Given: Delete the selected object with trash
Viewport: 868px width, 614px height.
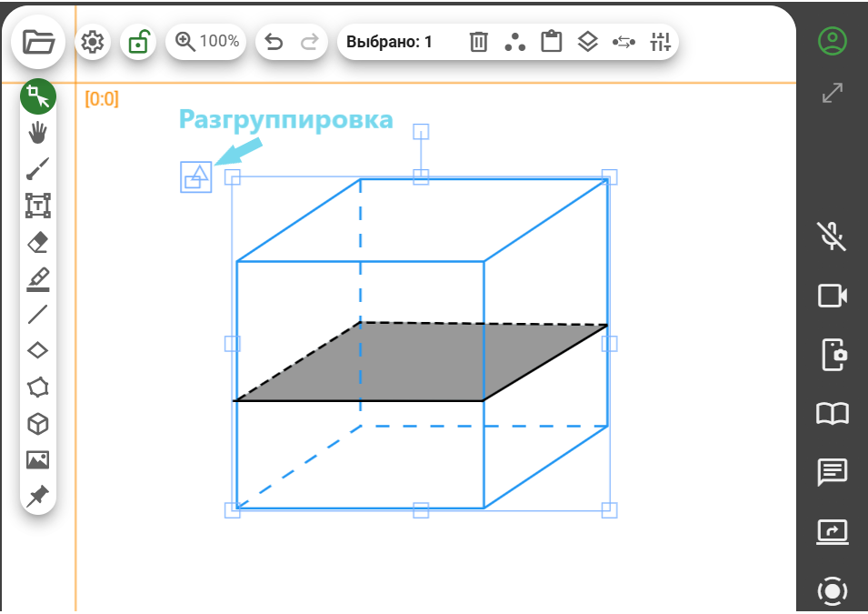Looking at the screenshot, I should (x=479, y=42).
